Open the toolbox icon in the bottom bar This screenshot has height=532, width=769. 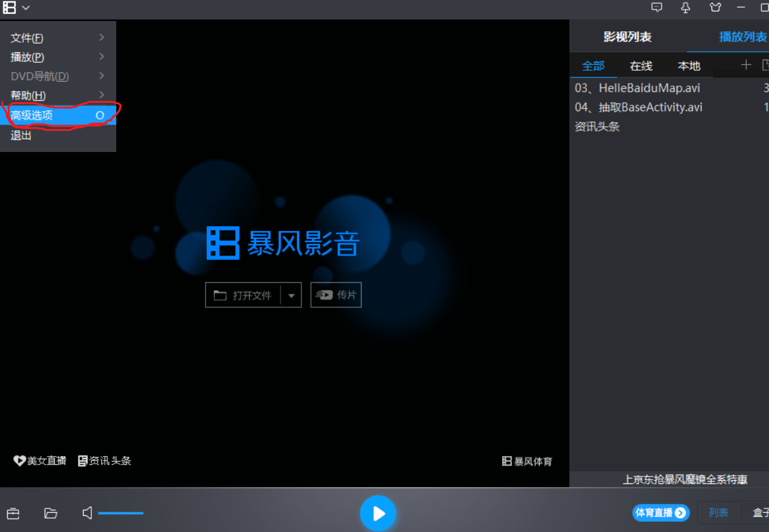[13, 513]
